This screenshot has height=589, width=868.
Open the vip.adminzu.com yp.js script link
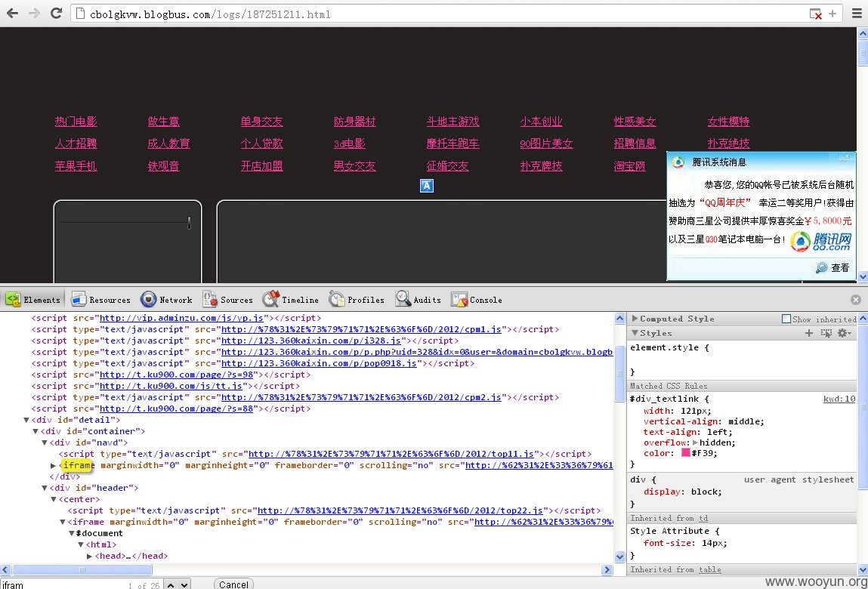[x=181, y=318]
